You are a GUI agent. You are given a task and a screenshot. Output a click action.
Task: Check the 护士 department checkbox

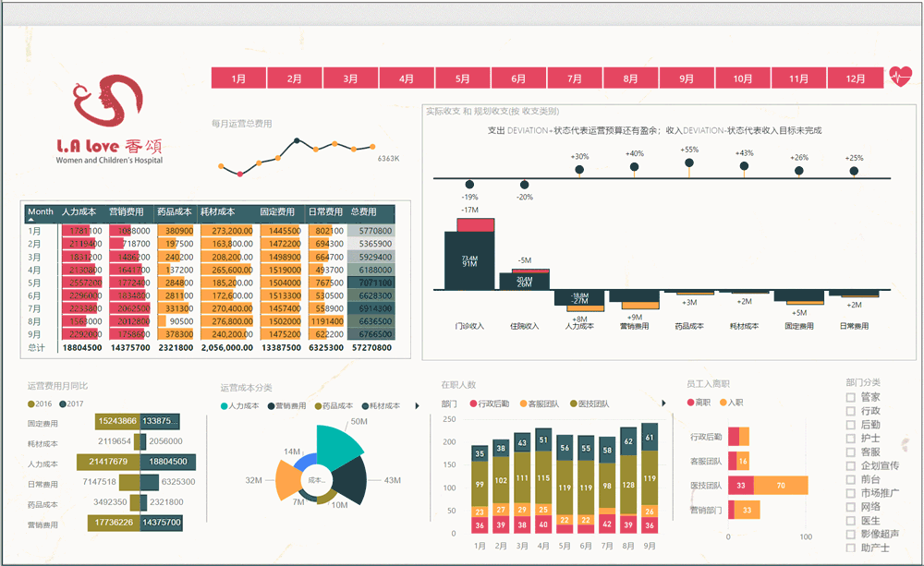850,439
